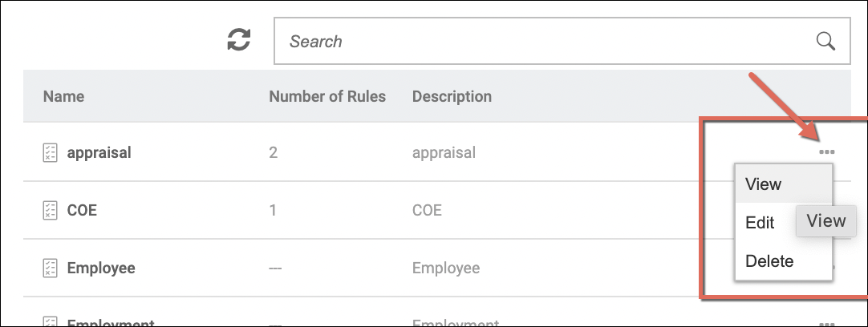868x327 pixels.
Task: Click the COE row checklist icon
Action: [x=50, y=210]
